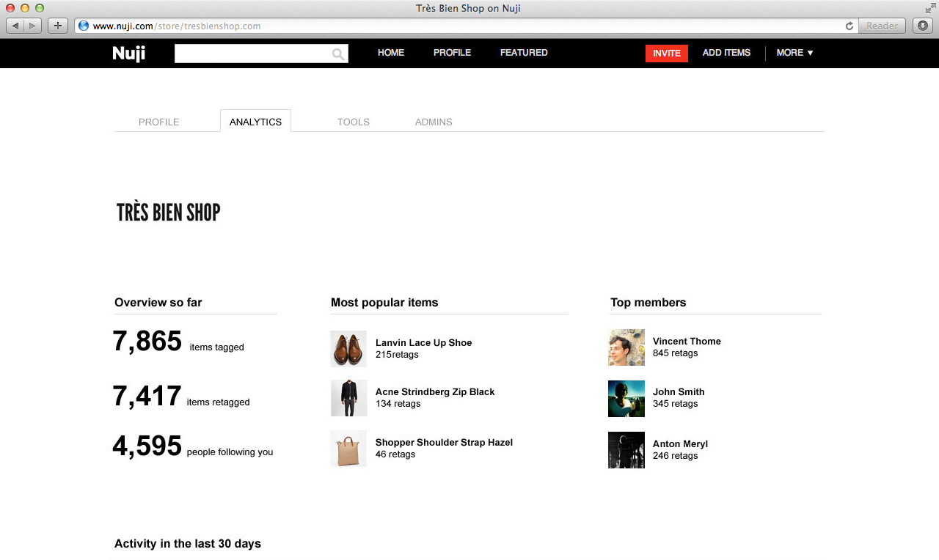Click the 'Top members' heading

(648, 303)
